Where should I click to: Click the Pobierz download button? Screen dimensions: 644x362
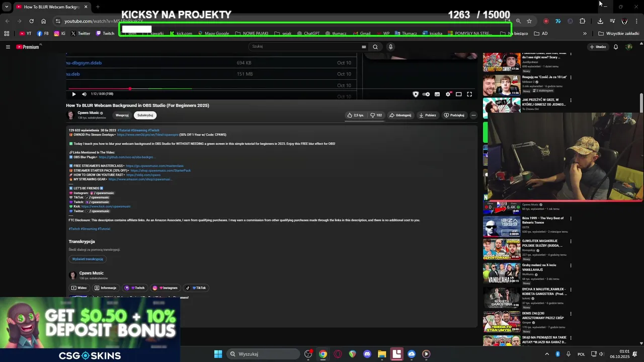428,115
